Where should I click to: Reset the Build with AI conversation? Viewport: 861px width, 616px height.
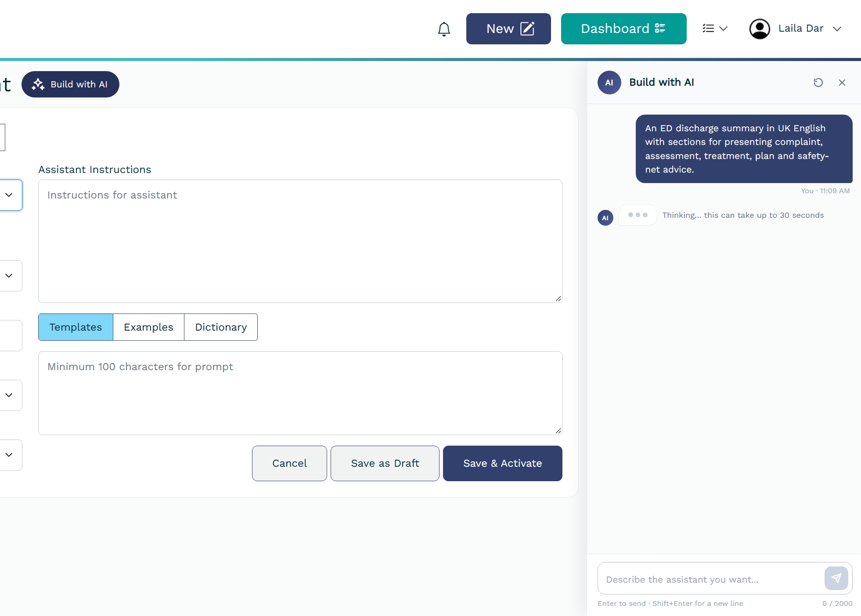click(818, 83)
